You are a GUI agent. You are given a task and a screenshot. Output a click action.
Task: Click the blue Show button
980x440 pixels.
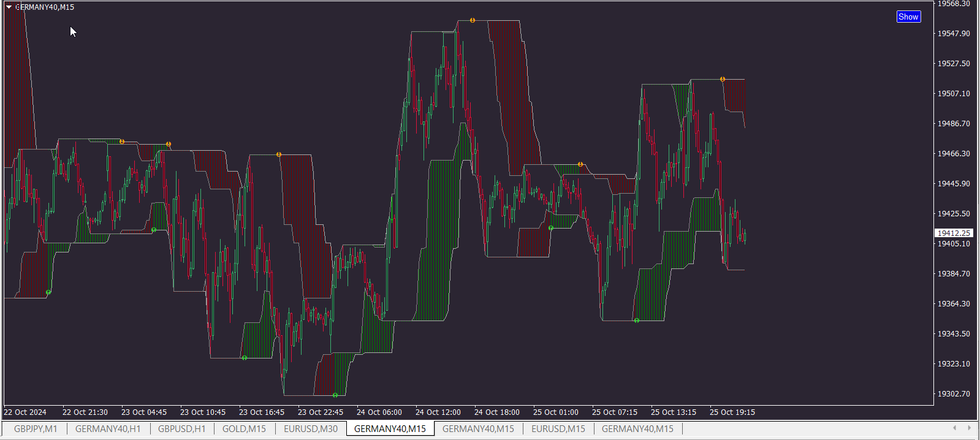(x=908, y=17)
